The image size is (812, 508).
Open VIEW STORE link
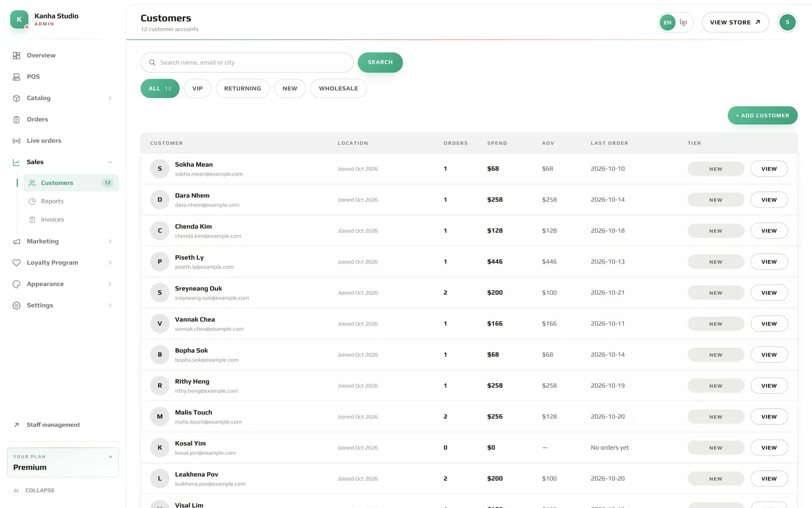pos(735,22)
